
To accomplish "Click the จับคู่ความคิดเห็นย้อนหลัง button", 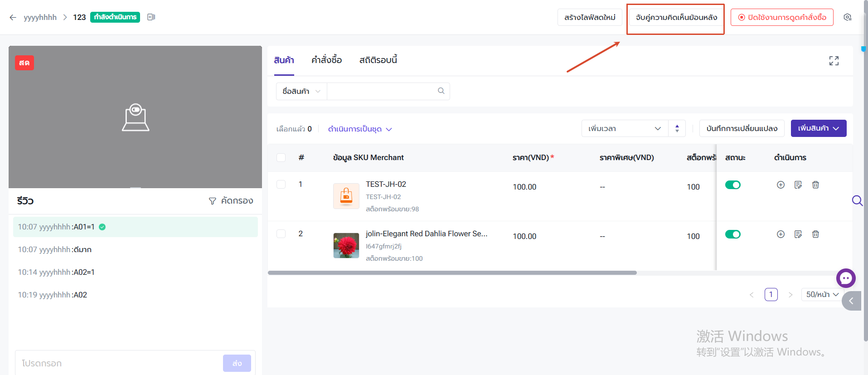I will point(676,17).
